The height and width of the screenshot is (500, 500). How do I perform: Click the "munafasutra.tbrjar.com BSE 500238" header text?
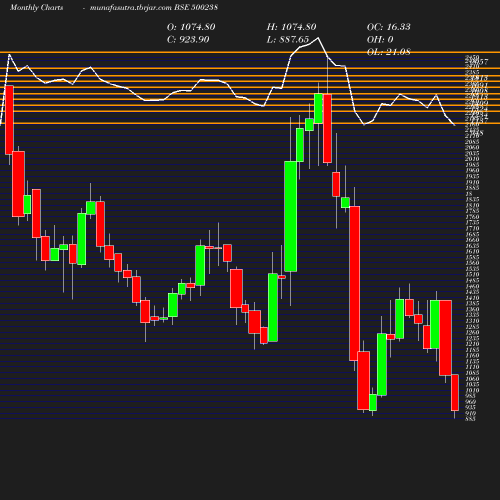pos(154,7)
